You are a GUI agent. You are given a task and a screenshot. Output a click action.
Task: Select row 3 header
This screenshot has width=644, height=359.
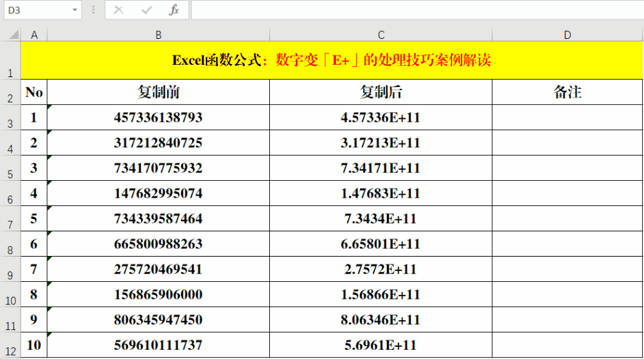pyautogui.click(x=10, y=117)
